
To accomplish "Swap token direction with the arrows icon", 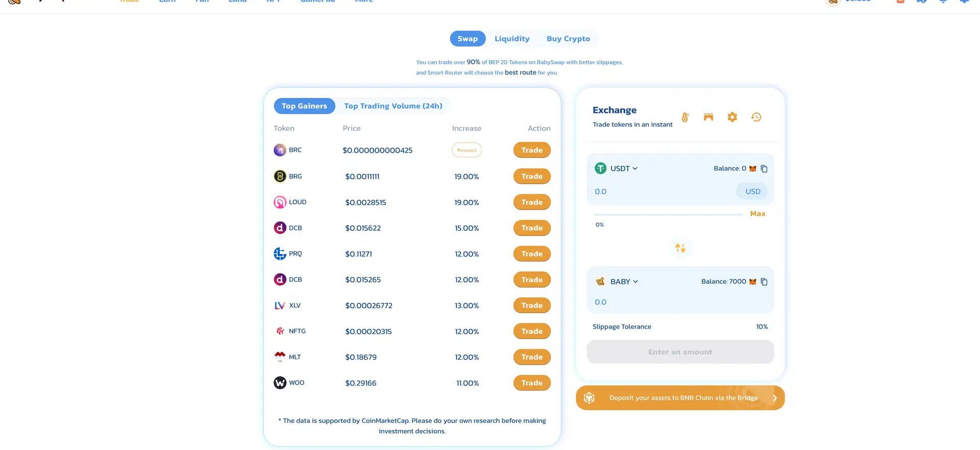I will point(680,248).
